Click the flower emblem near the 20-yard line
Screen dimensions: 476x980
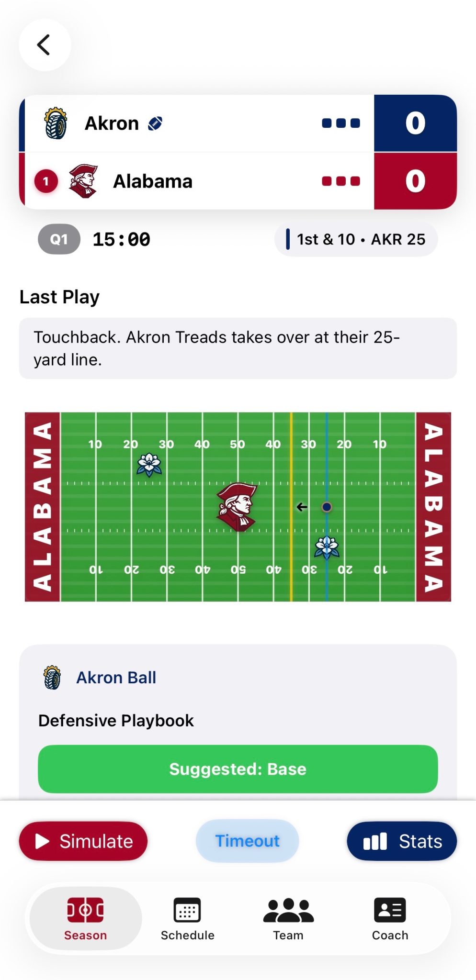pyautogui.click(x=149, y=464)
